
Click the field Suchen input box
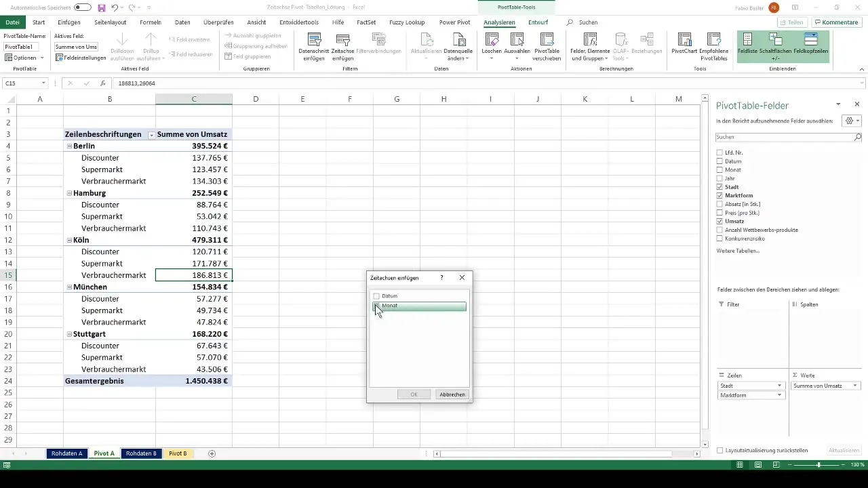coord(789,137)
